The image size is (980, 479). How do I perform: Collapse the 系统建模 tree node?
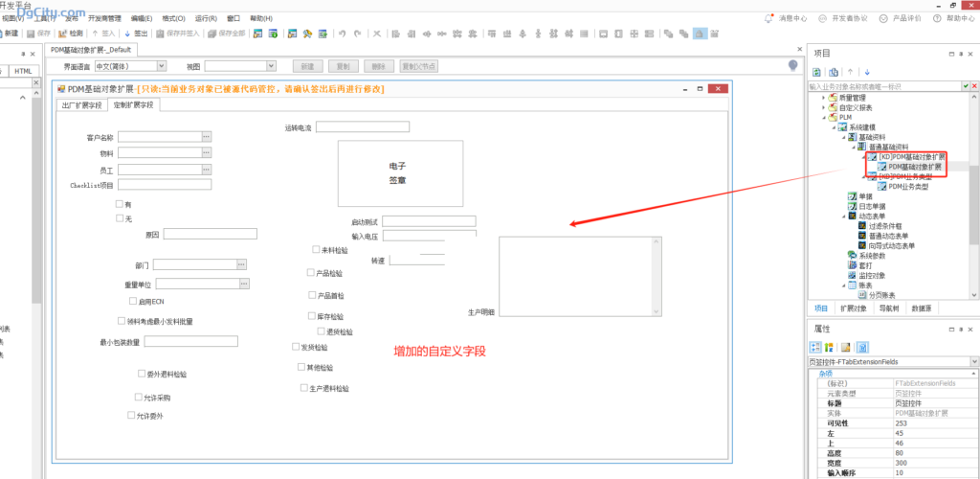pos(834,127)
